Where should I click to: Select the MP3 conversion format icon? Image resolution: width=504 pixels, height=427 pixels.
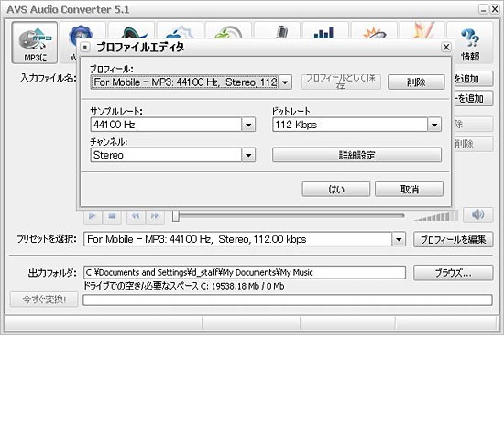click(x=35, y=42)
